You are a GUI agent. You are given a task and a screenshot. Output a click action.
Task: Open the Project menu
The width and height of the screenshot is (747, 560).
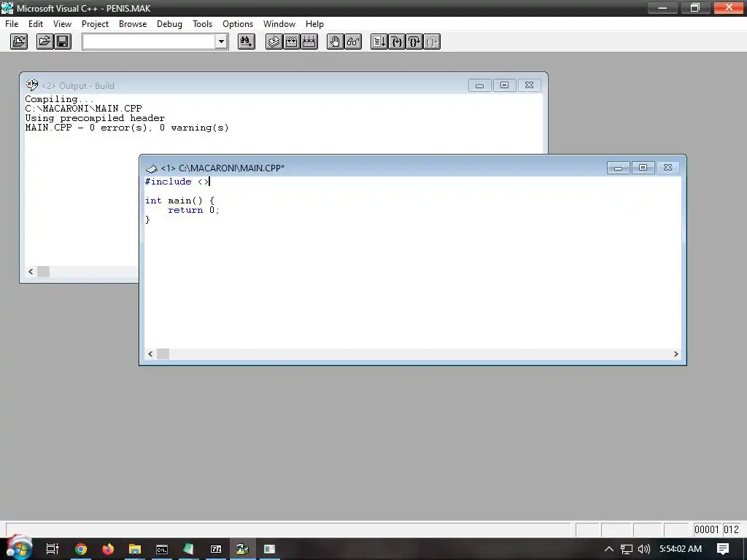95,24
